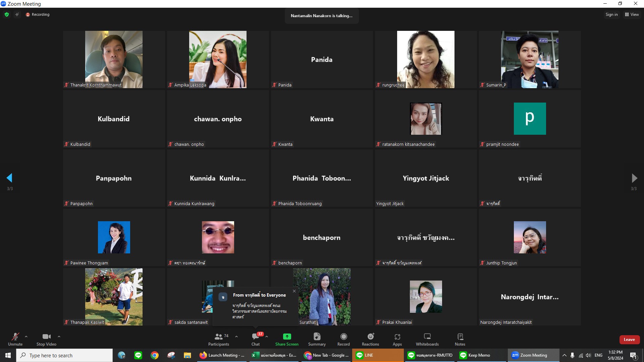This screenshot has height=362, width=644.
Task: Select pramjit noondee's teal avatar tile
Action: click(x=530, y=119)
